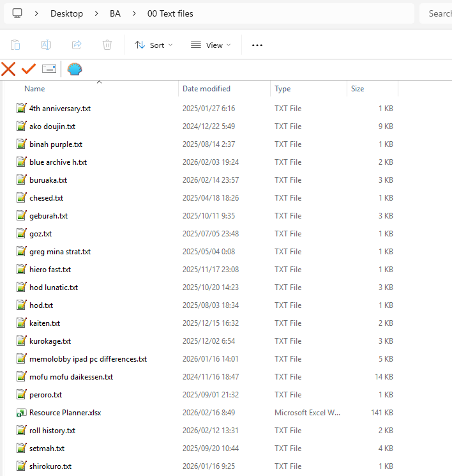Click the 4 KB size cell
The height and width of the screenshot is (476, 452).
386,449
